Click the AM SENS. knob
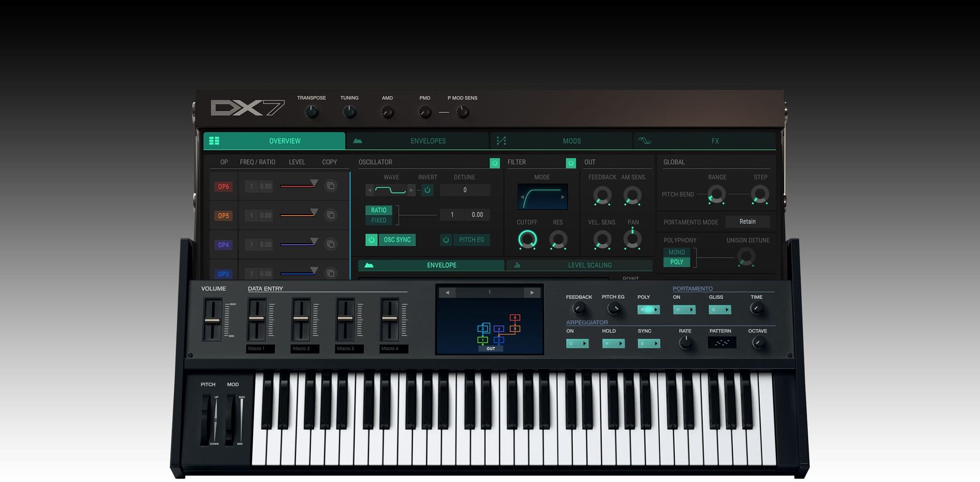 [x=632, y=195]
